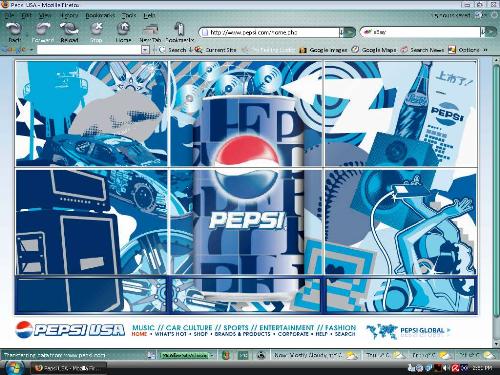500x375 pixels.
Task: Open the Edit menu
Action: pos(26,15)
